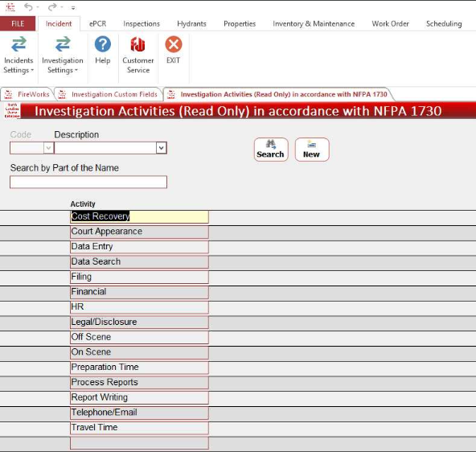The height and width of the screenshot is (452, 476).
Task: Select the Travel Time activity row
Action: pos(139,428)
